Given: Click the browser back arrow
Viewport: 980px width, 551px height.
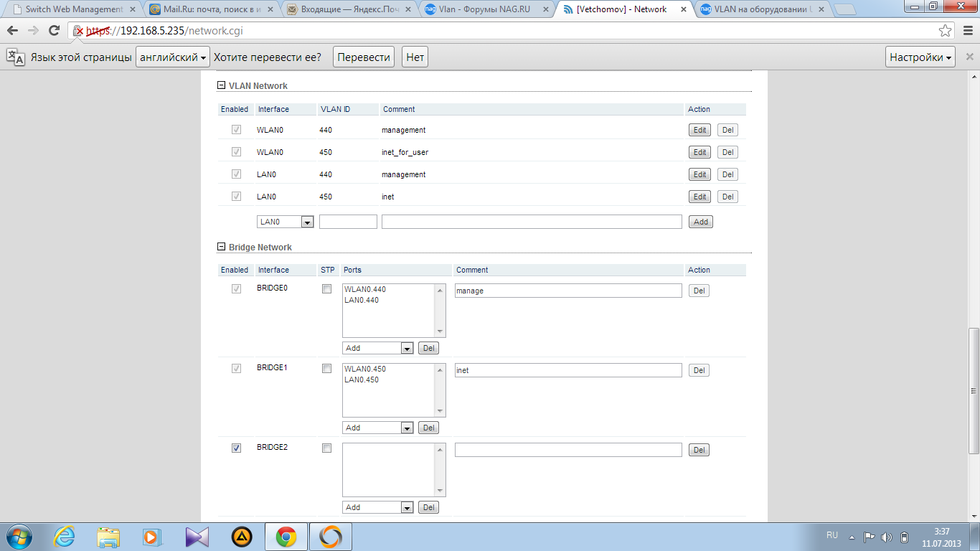Looking at the screenshot, I should [13, 31].
